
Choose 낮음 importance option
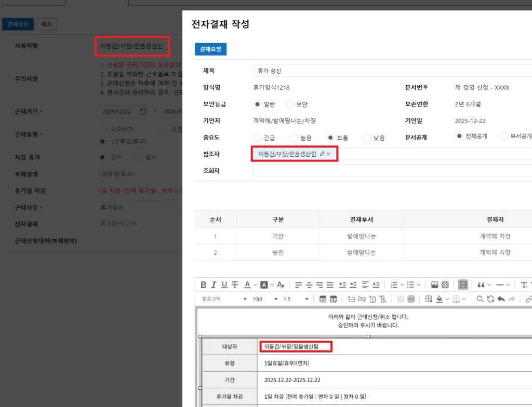tap(367, 138)
